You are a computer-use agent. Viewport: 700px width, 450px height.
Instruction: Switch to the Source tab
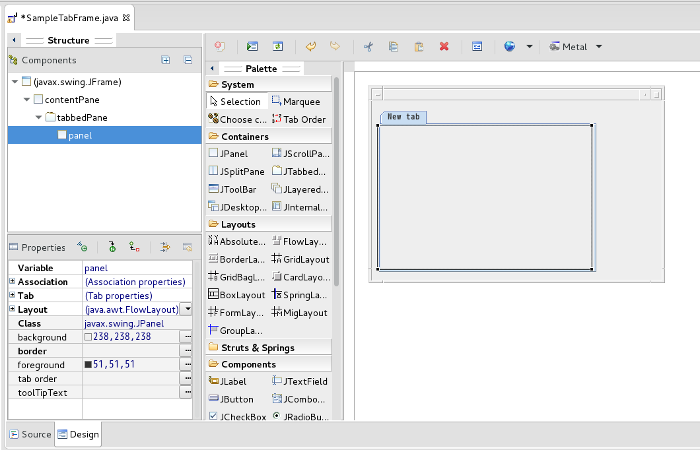click(x=30, y=434)
